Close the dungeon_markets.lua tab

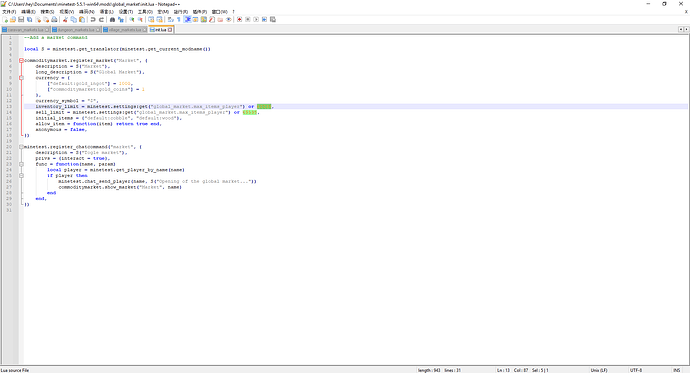[x=98, y=29]
